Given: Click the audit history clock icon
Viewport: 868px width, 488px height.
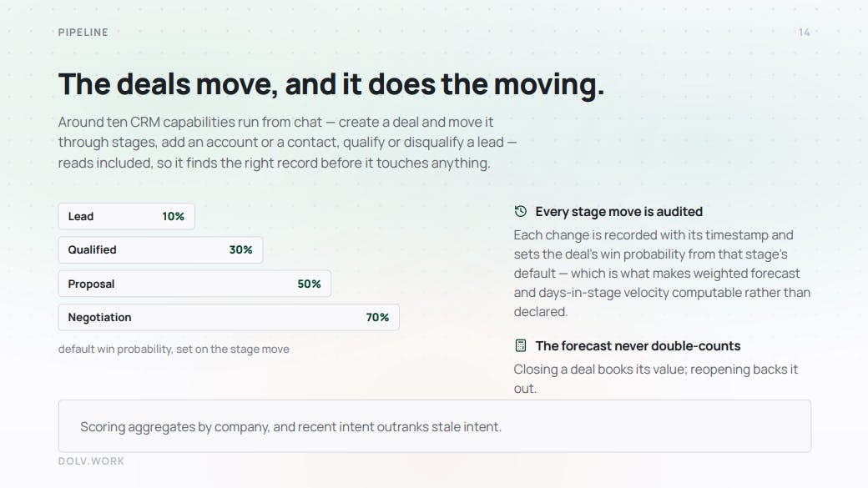Looking at the screenshot, I should (520, 211).
